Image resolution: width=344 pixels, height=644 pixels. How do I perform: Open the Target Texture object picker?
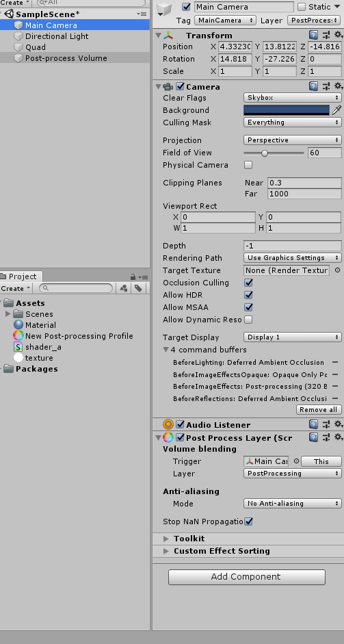click(337, 270)
